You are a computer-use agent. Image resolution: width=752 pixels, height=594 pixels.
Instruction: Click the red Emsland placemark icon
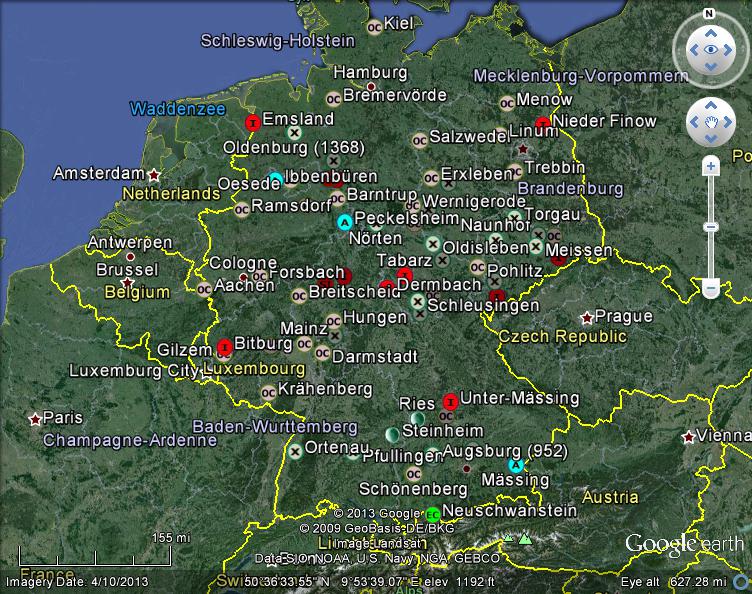[x=253, y=123]
